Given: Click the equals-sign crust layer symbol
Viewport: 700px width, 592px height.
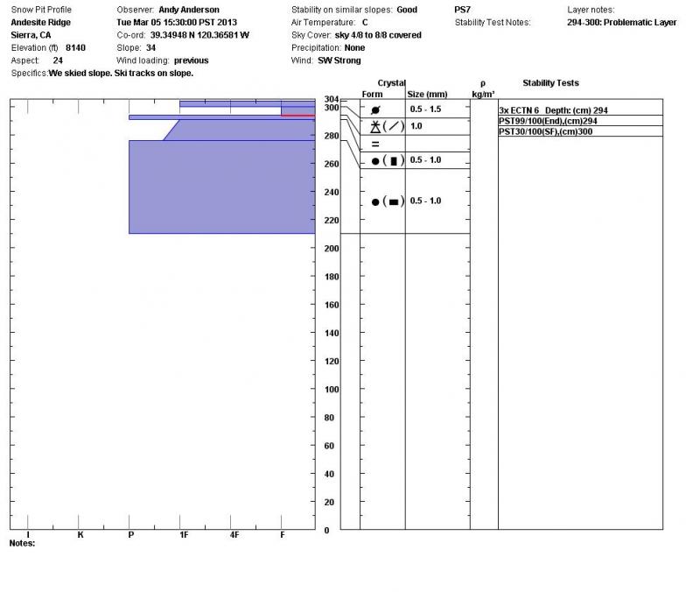Looking at the screenshot, I should tap(374, 144).
